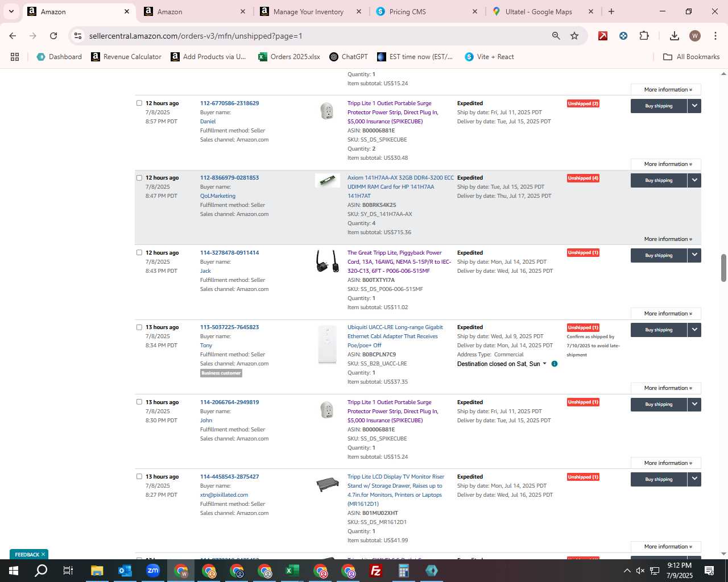Open order link 114-3278478-0911414
Screen dimensions: 728x582
tap(229, 252)
